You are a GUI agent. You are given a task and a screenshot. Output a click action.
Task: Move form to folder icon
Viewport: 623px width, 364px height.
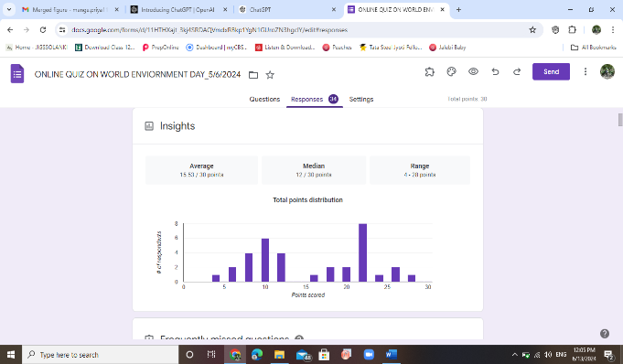[x=253, y=75]
